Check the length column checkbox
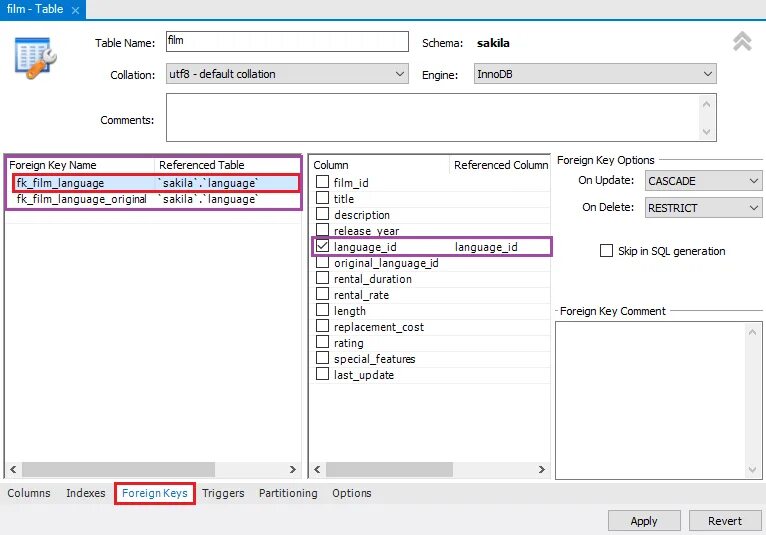 322,311
